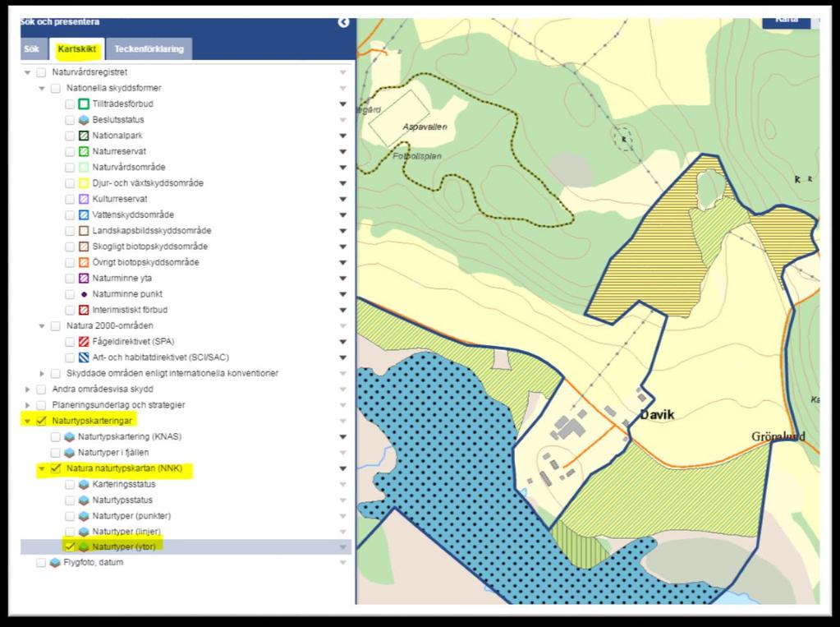Click the Art- och habitatdirektivet blue icon
The height and width of the screenshot is (627, 840).
coord(84,357)
